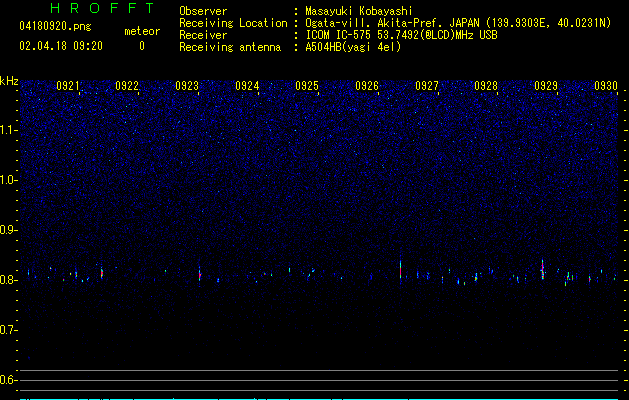
Task: Click the 0926 time marker
Action: [367, 86]
